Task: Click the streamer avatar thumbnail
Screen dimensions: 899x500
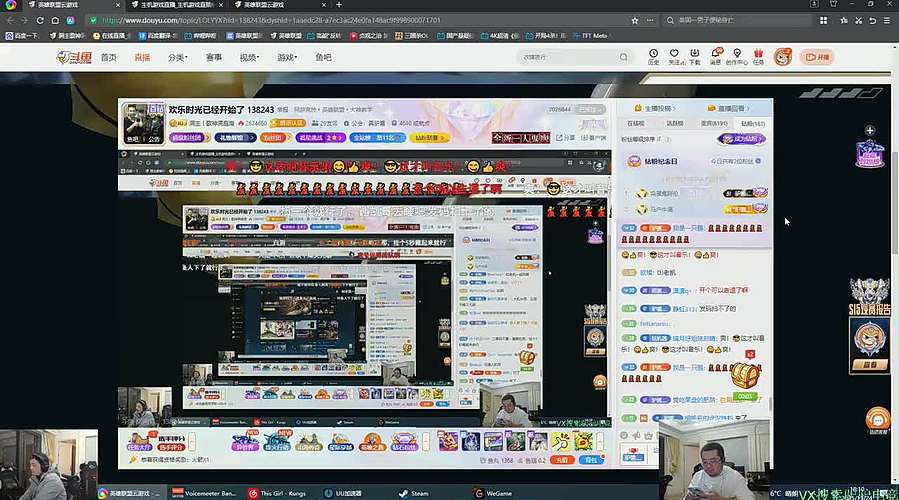Action: click(142, 122)
